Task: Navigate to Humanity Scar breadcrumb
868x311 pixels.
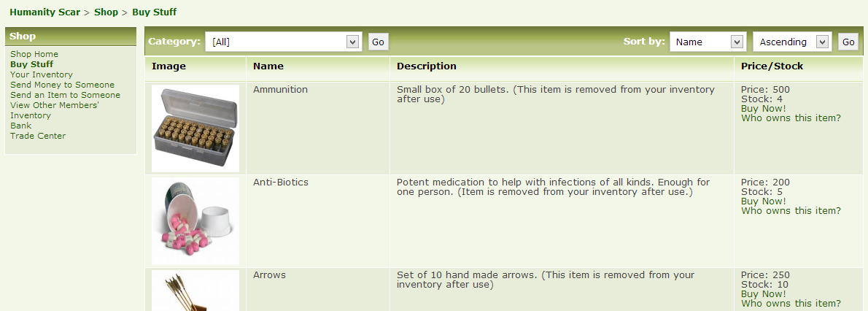Action: [x=45, y=12]
